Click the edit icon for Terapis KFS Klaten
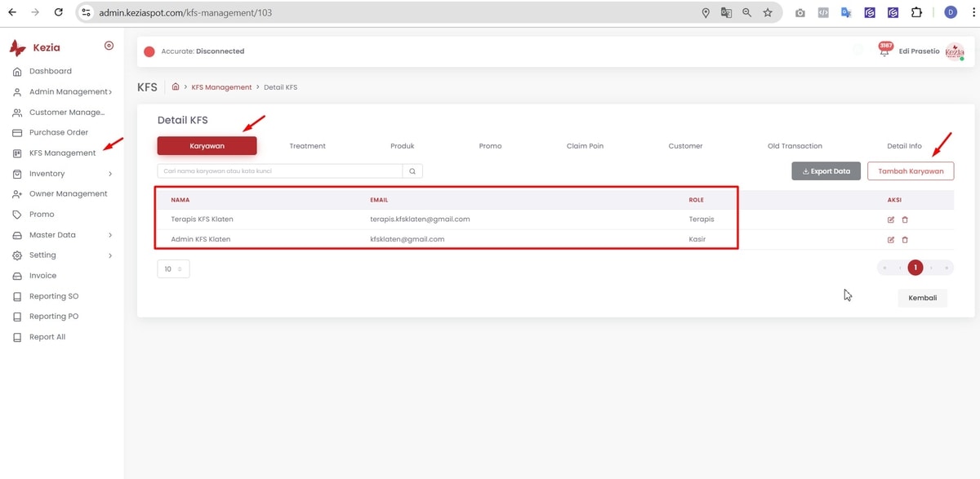The width and height of the screenshot is (980, 479). [891, 220]
